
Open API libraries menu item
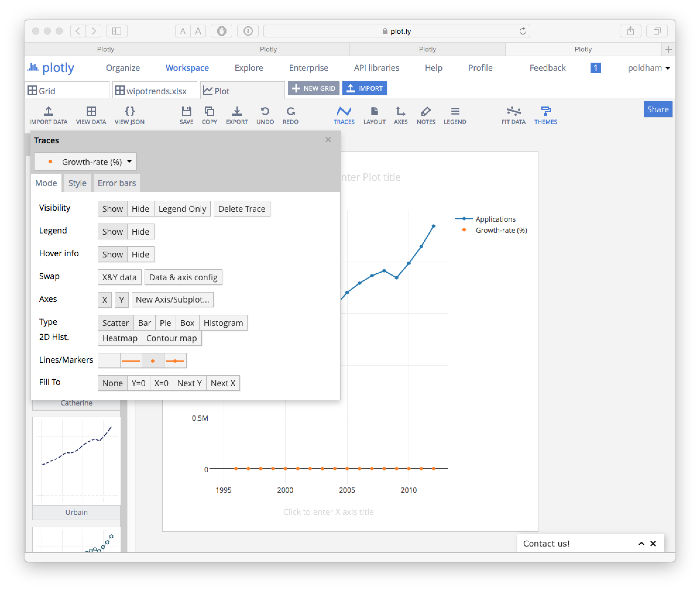(376, 68)
